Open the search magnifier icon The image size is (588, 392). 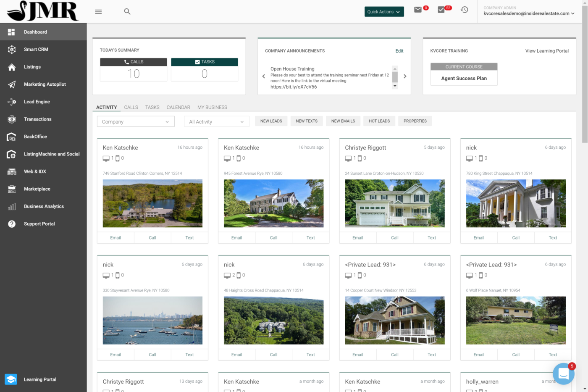127,11
